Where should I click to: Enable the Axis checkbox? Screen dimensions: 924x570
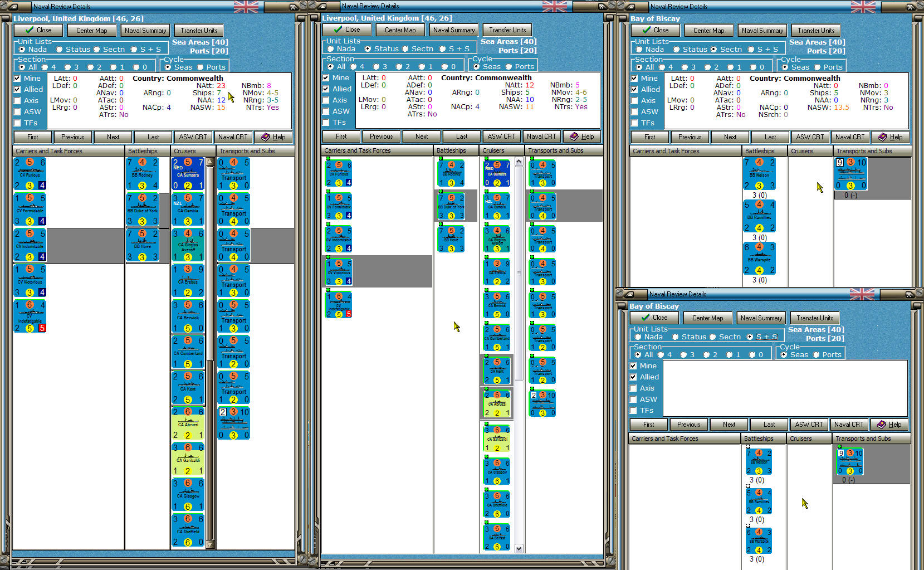pos(17,100)
